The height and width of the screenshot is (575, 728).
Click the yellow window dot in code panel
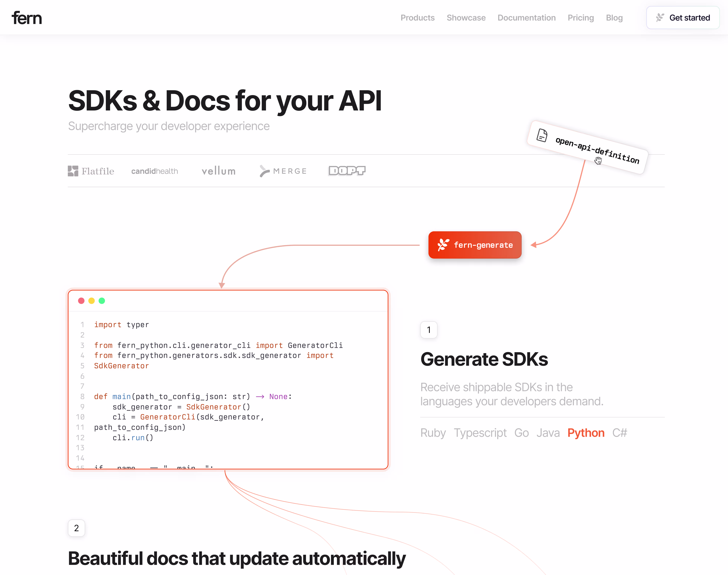coord(92,301)
